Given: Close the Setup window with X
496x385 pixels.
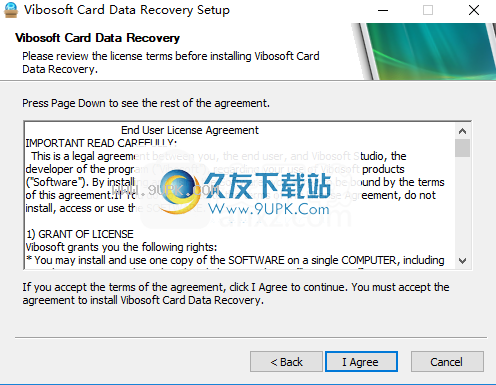Looking at the screenshot, I should [474, 10].
